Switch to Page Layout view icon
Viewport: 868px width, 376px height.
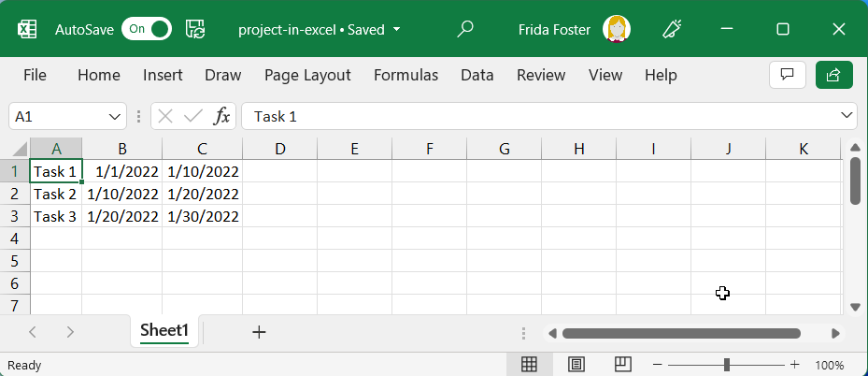click(576, 365)
